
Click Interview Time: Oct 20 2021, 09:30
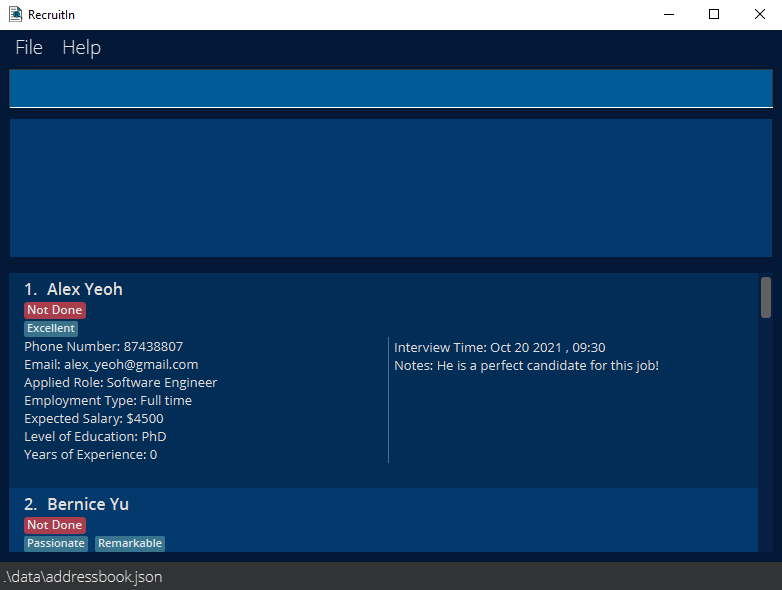click(500, 348)
